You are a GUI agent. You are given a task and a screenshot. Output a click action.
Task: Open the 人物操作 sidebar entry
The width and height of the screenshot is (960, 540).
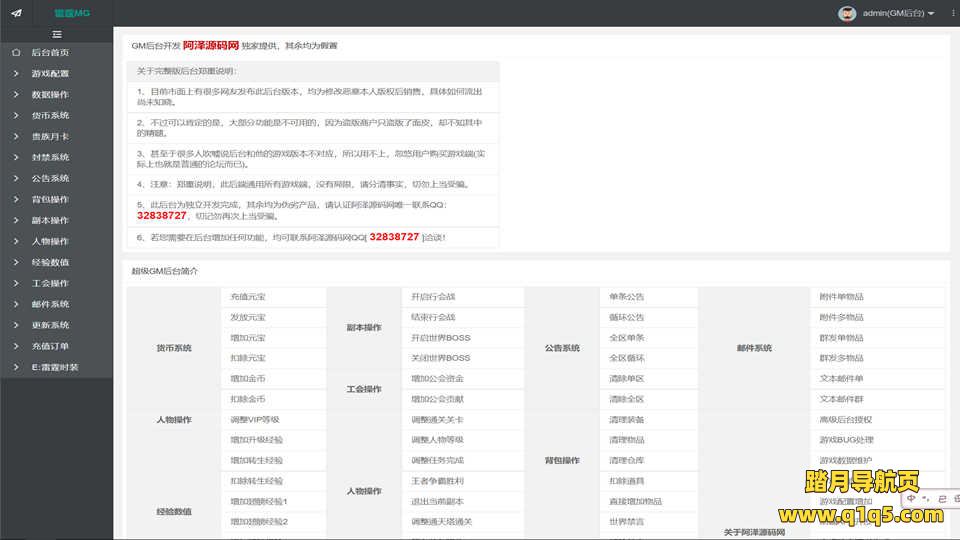(x=50, y=241)
